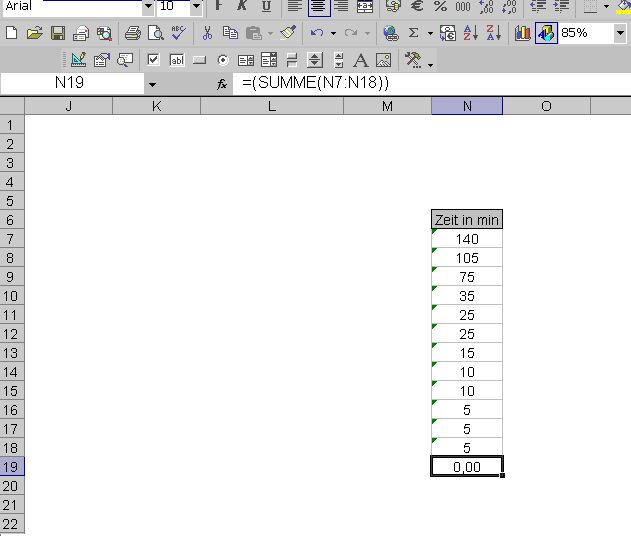Click the Name Box showing N19
The width and height of the screenshot is (631, 536).
point(72,84)
